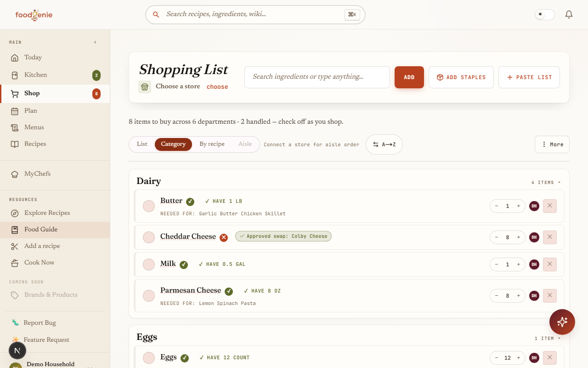The width and height of the screenshot is (588, 368).
Task: Select the Aisle view tab
Action: 245,144
